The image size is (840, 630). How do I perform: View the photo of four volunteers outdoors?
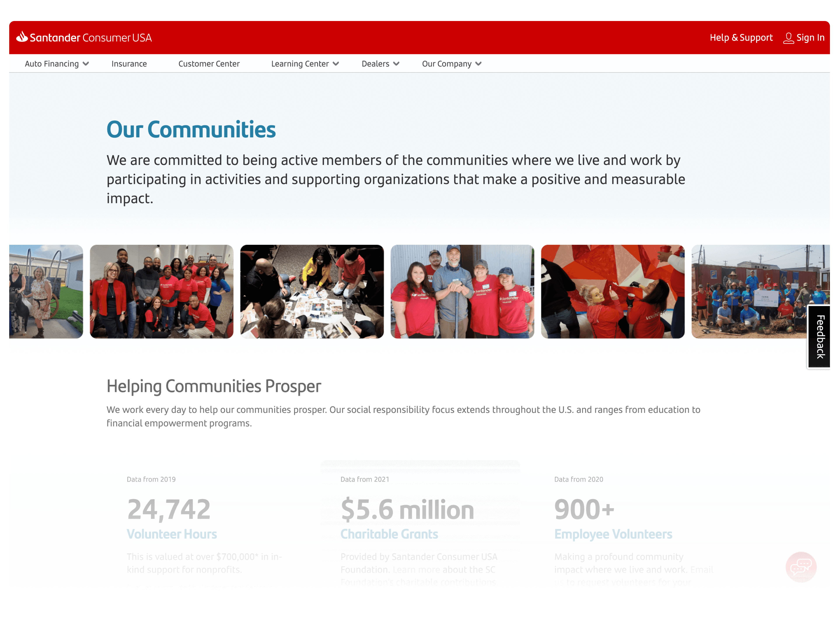pyautogui.click(x=462, y=292)
